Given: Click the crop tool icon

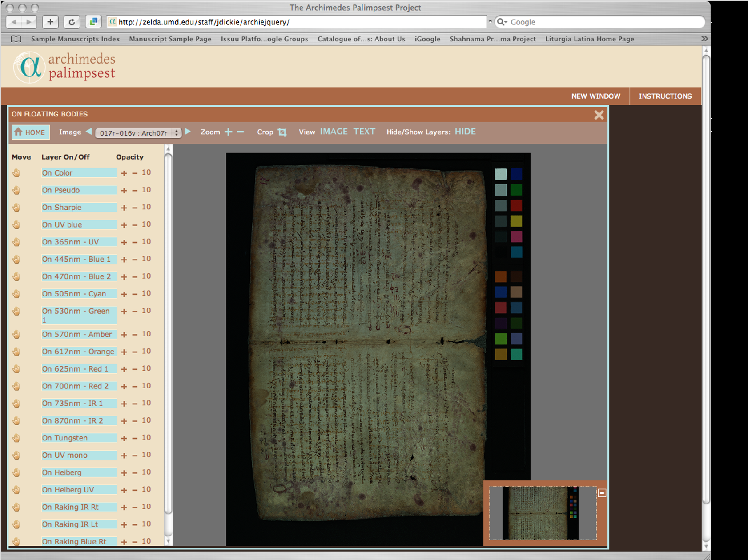Looking at the screenshot, I should [282, 132].
